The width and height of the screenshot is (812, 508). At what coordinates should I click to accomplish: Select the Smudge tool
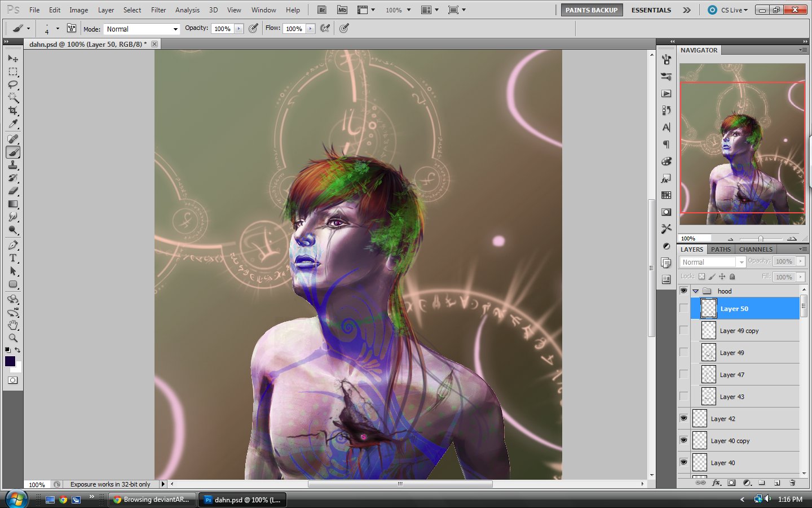(x=13, y=217)
